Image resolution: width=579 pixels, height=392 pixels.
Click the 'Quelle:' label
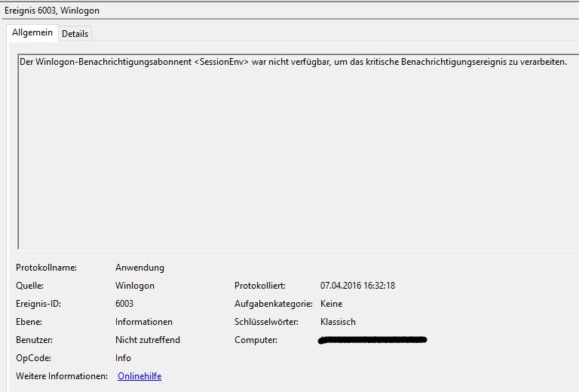[x=29, y=286]
